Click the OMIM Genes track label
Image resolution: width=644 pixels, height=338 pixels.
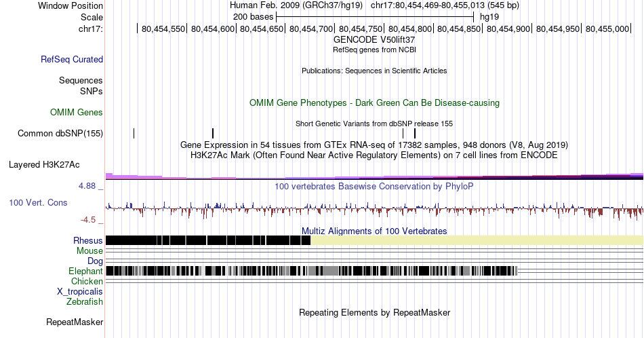click(x=77, y=112)
